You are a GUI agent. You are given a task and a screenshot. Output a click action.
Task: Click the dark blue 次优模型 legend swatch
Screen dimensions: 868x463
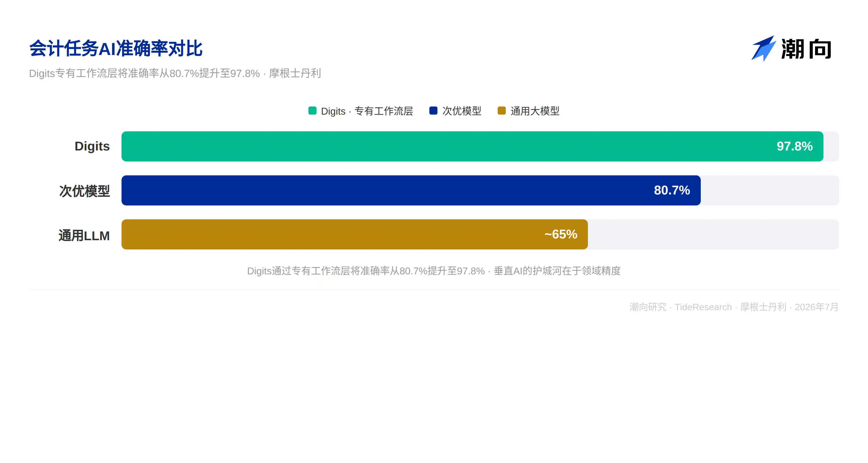(433, 111)
